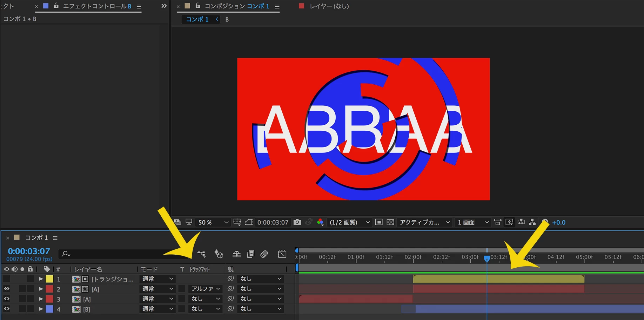Click the Primary Viewer monitor icon
Screen dimensions: 644x320
pos(189,222)
